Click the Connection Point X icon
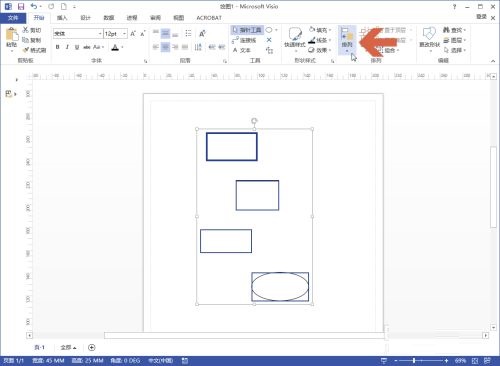The width and height of the screenshot is (500, 366). coord(269,40)
